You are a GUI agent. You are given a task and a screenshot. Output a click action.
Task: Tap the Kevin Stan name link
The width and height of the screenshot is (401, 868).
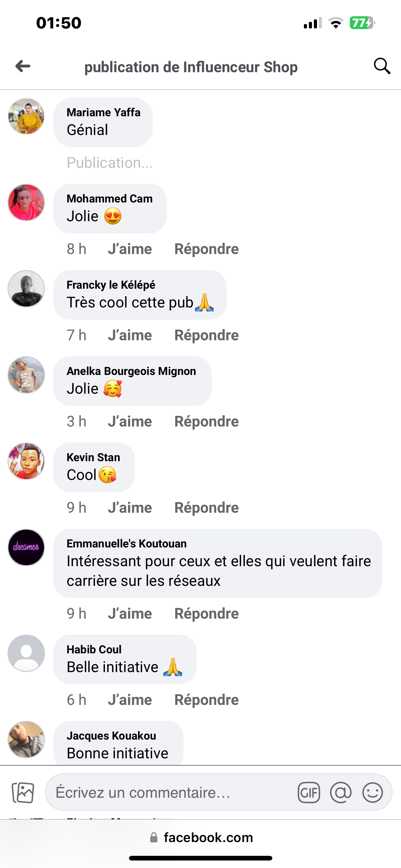click(93, 457)
